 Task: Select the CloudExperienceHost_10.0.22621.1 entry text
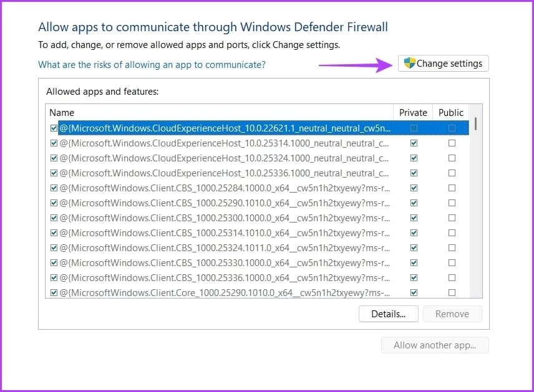click(225, 128)
